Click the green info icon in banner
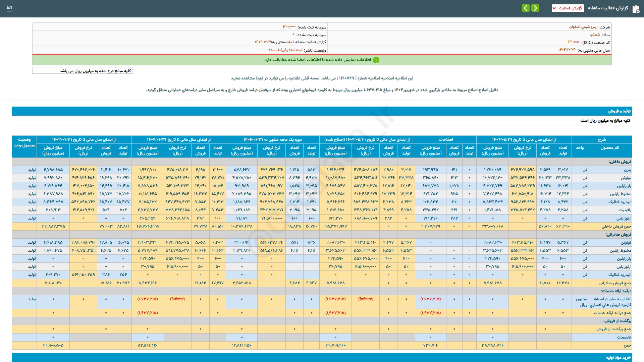644x362 pixels. [x=376, y=60]
